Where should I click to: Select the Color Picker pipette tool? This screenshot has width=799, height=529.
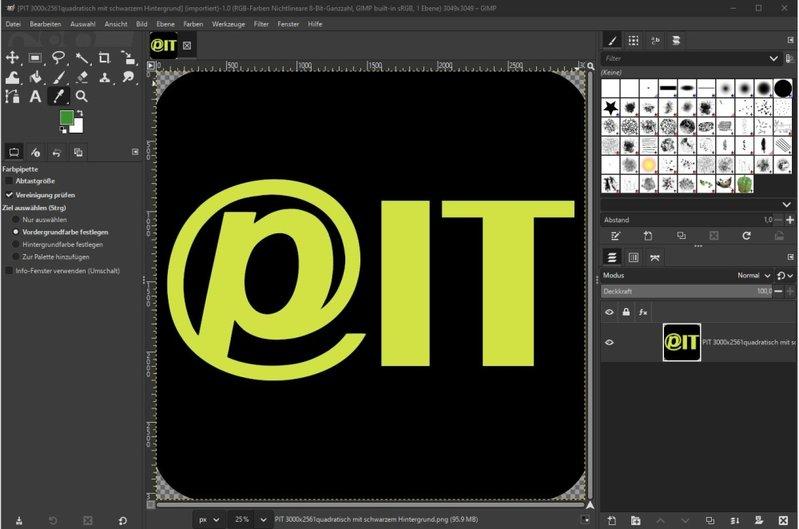(59, 97)
